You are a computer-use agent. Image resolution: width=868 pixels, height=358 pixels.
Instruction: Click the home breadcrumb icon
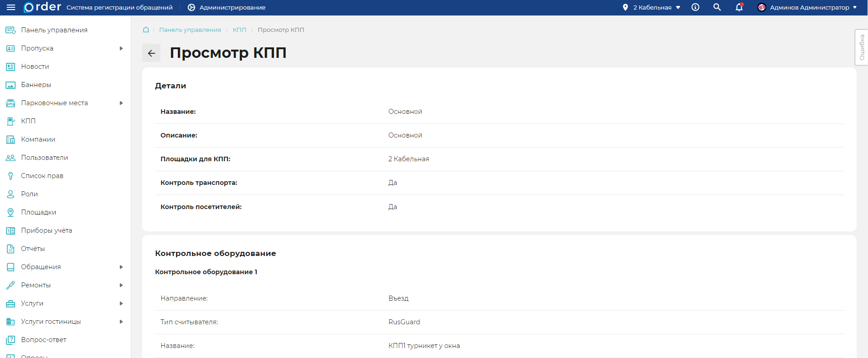tap(146, 30)
